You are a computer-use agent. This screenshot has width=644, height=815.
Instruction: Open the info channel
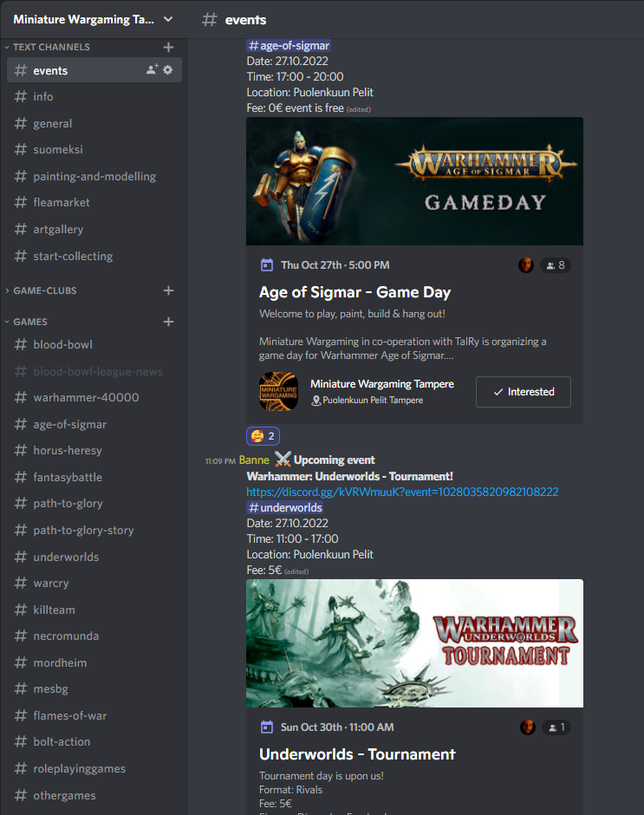tap(94, 97)
